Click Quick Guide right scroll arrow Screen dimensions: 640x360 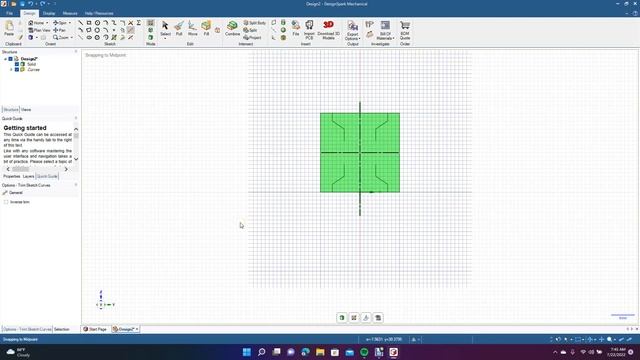pyautogui.click(x=66, y=169)
